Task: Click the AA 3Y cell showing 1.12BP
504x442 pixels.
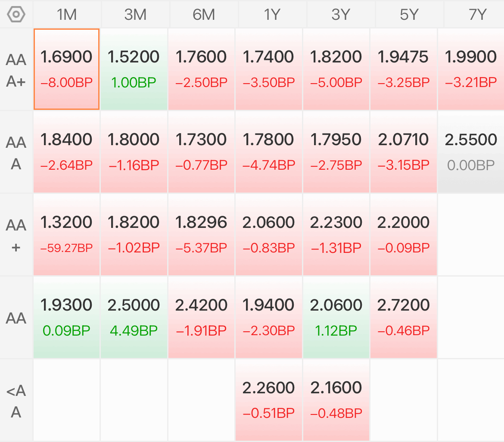Action: (x=336, y=317)
